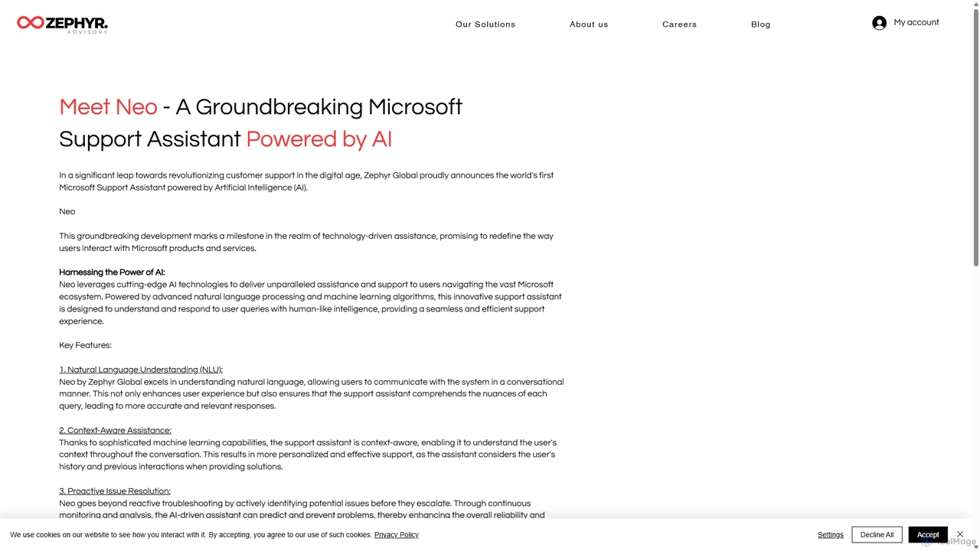The height and width of the screenshot is (551, 980).
Task: Click the vertical scrollbar thumb
Action: click(975, 138)
